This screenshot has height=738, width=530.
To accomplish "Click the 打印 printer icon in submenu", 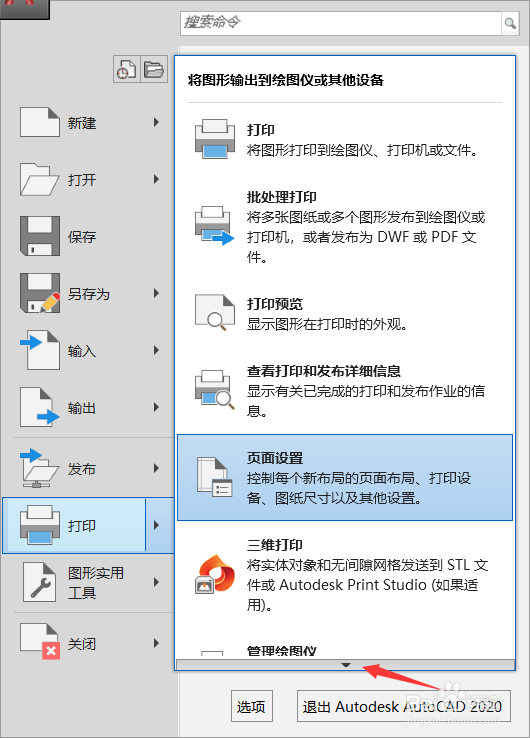I will [215, 139].
